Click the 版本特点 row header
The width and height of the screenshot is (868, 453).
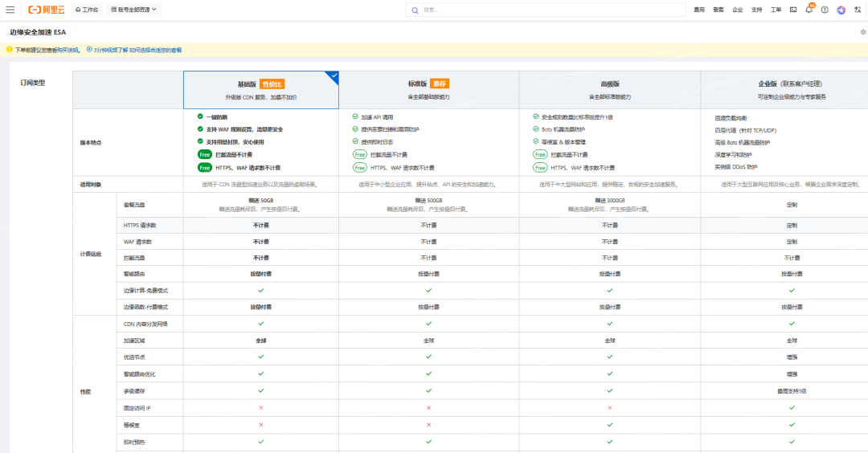91,143
